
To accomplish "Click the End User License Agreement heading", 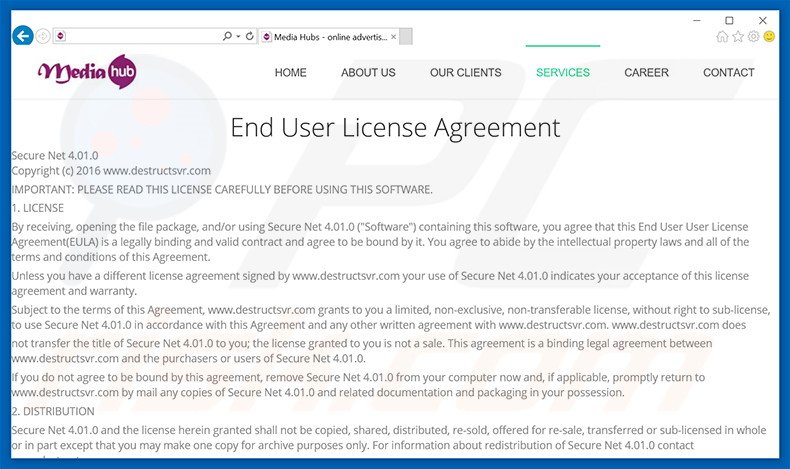I will click(395, 127).
